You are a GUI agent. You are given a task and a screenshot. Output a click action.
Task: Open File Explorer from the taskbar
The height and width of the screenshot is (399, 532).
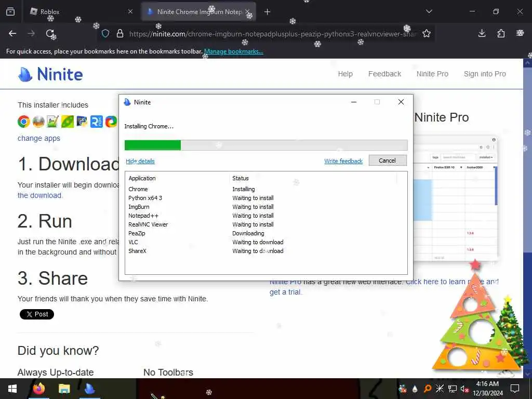tap(64, 389)
